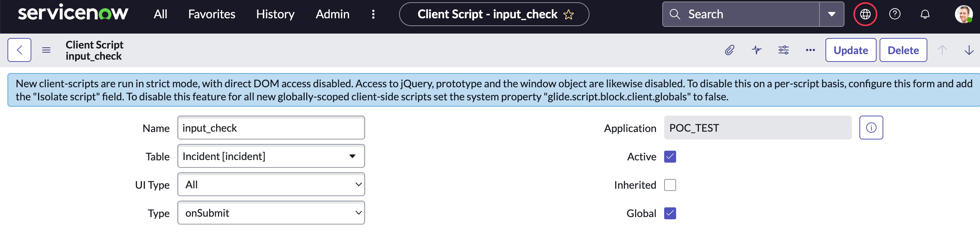Open the form context hamburger menu
Image resolution: width=980 pixels, height=251 pixels.
(x=46, y=50)
